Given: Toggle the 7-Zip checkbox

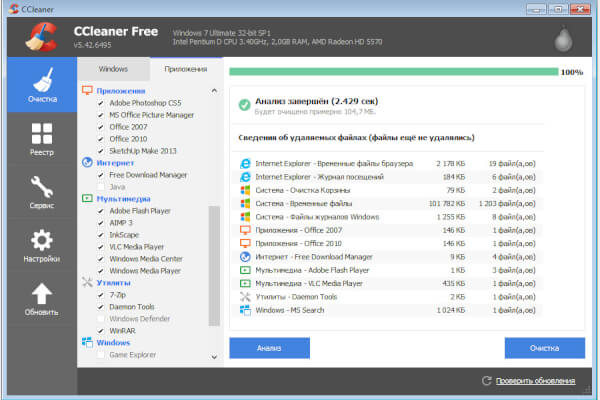Looking at the screenshot, I should pos(101,295).
